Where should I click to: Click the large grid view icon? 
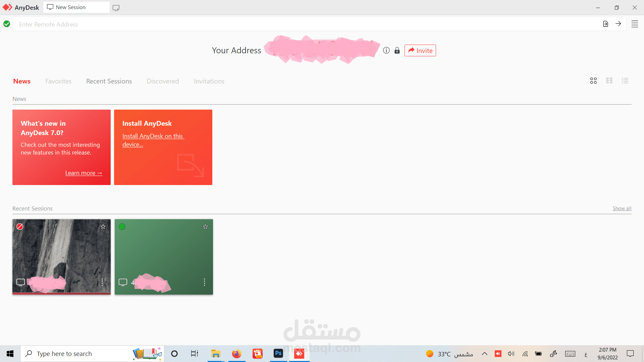coord(593,80)
